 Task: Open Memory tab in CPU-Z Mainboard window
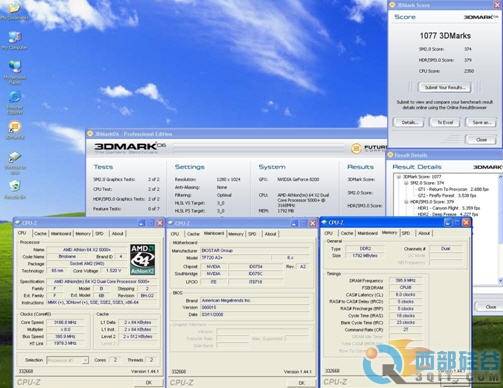tap(236, 234)
